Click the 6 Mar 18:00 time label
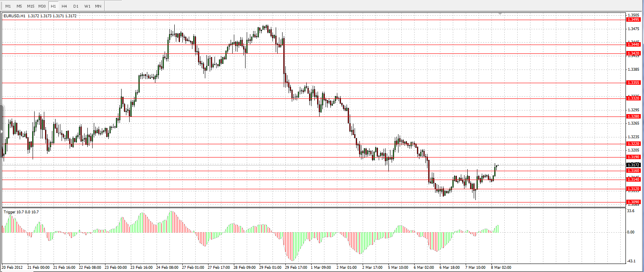 coord(450,268)
